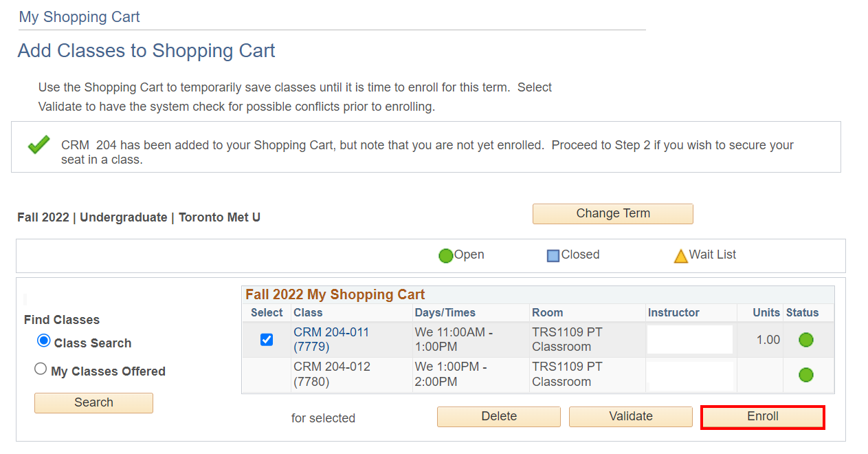Delete the selected class from the cart

(499, 417)
